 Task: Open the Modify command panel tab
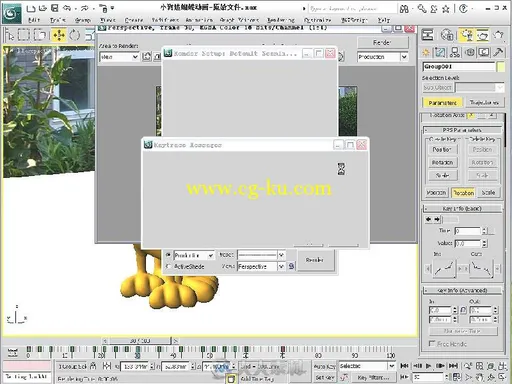point(440,52)
